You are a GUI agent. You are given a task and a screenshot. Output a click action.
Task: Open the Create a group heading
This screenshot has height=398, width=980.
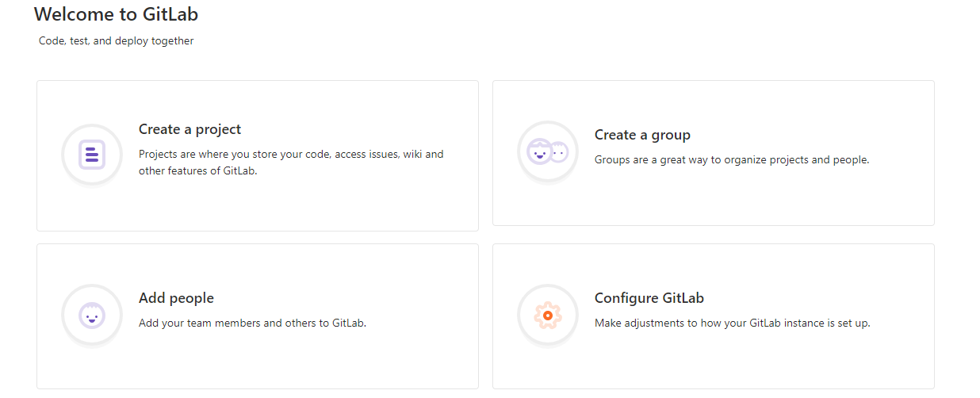coord(642,135)
